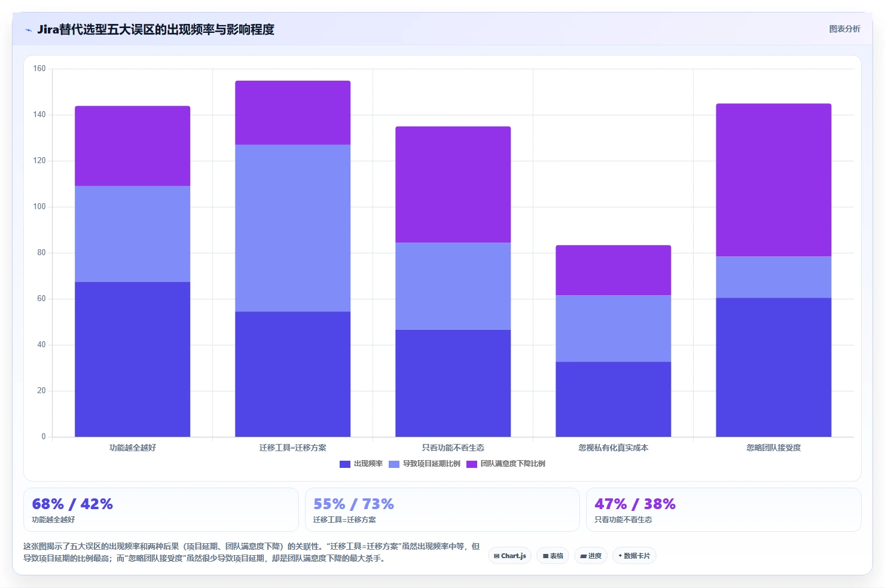Click the 表格 tag

tap(553, 556)
